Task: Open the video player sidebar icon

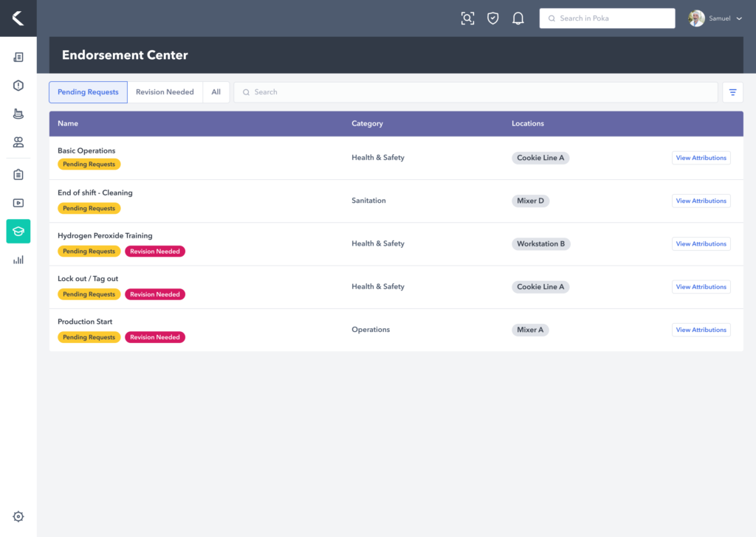Action: point(18,203)
